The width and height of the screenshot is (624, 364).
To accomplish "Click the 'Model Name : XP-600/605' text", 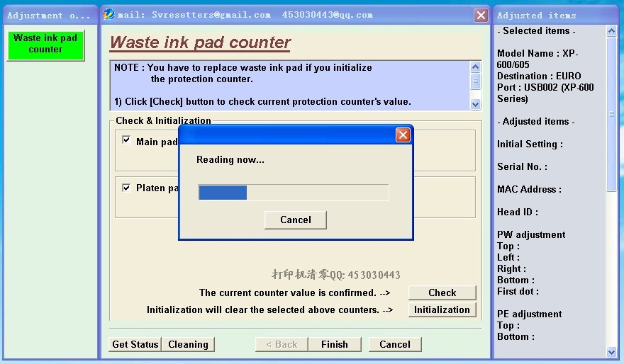I will point(537,59).
